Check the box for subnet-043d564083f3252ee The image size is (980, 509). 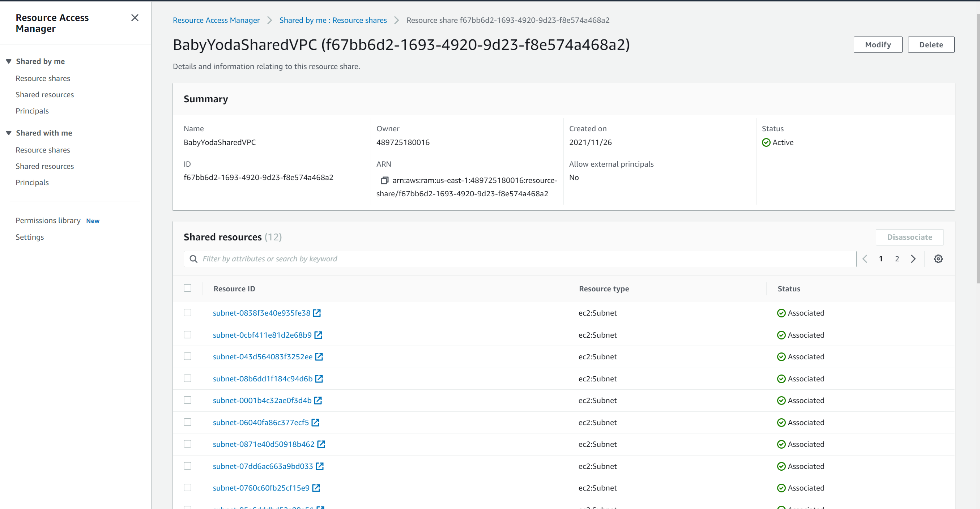[188, 356]
